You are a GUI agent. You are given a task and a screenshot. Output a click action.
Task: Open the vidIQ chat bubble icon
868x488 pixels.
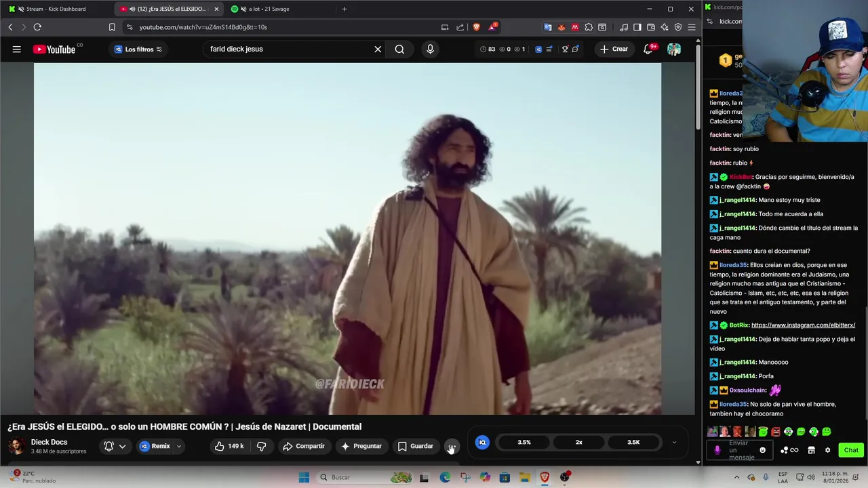[575, 49]
